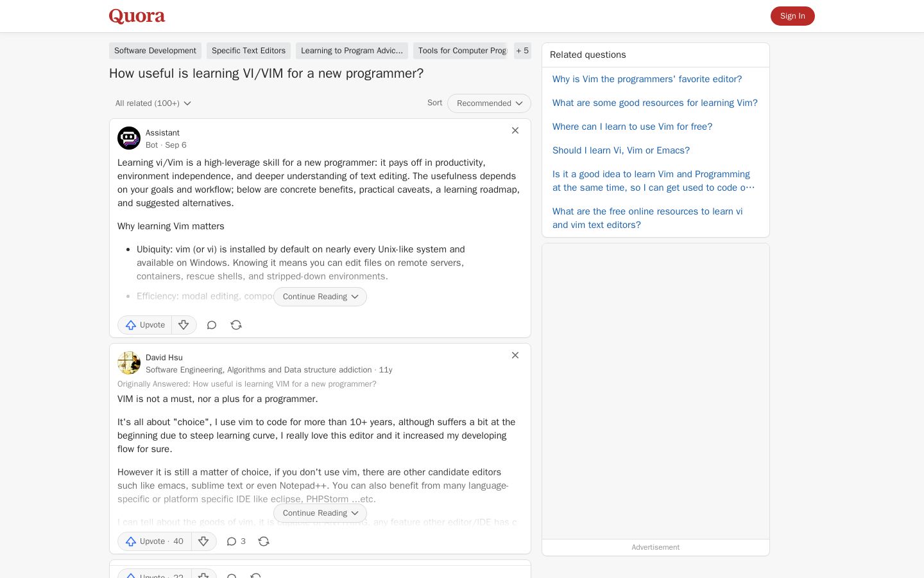Screen dimensions: 924x578
Task: Click the 'Originally Answered' note on David Hsu's answer
Action: 247,384
